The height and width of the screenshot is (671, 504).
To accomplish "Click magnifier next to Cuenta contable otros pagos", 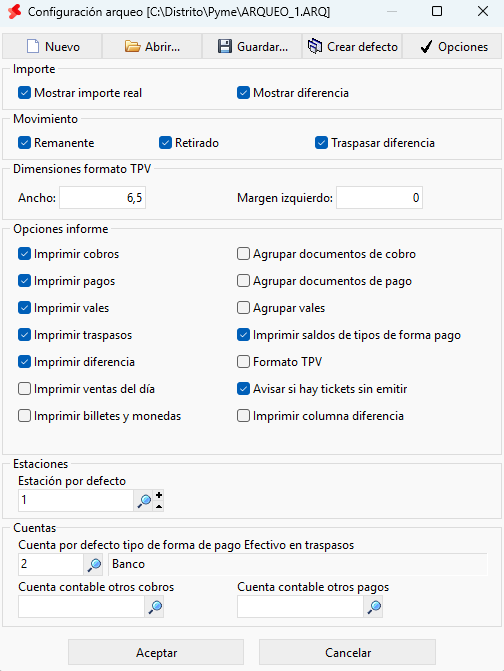I will (374, 607).
